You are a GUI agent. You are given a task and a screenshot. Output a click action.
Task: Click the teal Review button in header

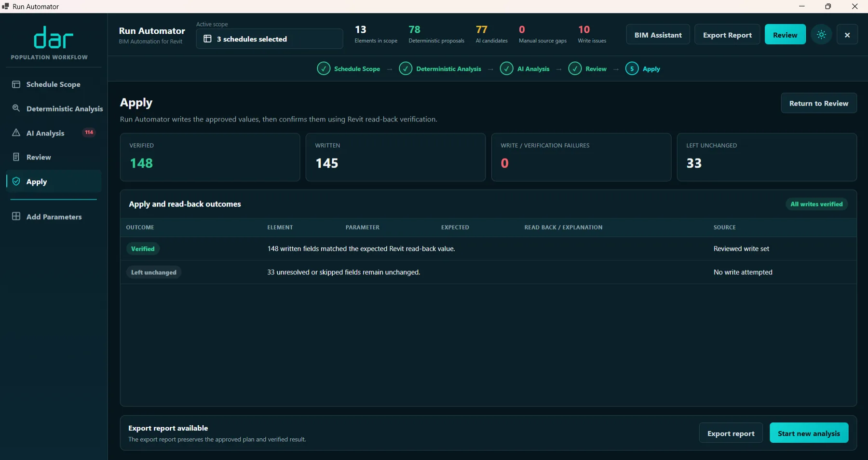(x=785, y=35)
